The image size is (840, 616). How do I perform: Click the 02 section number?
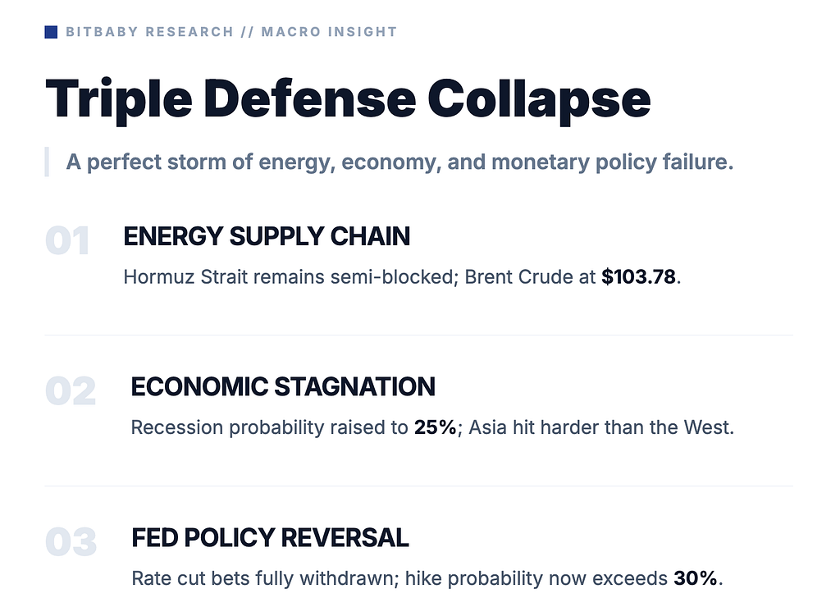click(x=71, y=392)
